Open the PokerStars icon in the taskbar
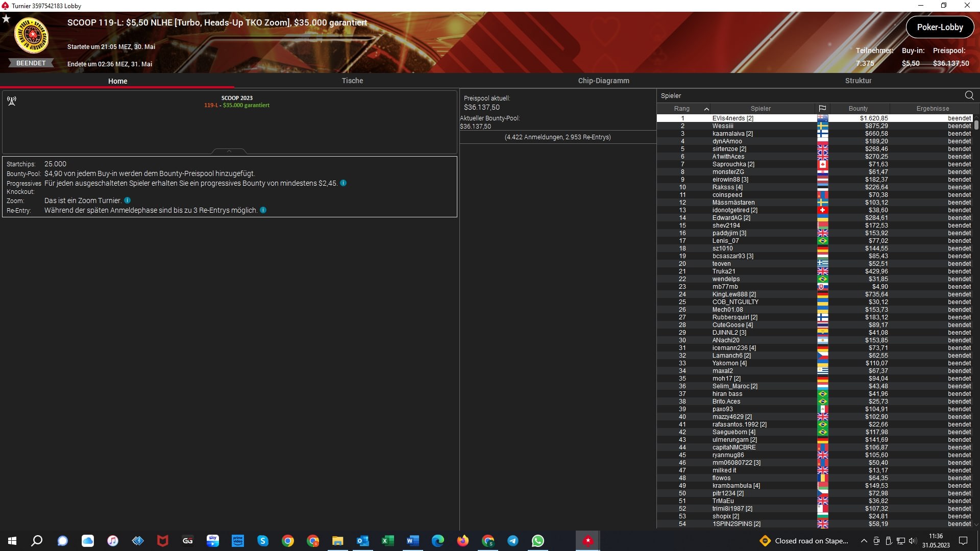Image resolution: width=980 pixels, height=551 pixels. click(x=588, y=541)
